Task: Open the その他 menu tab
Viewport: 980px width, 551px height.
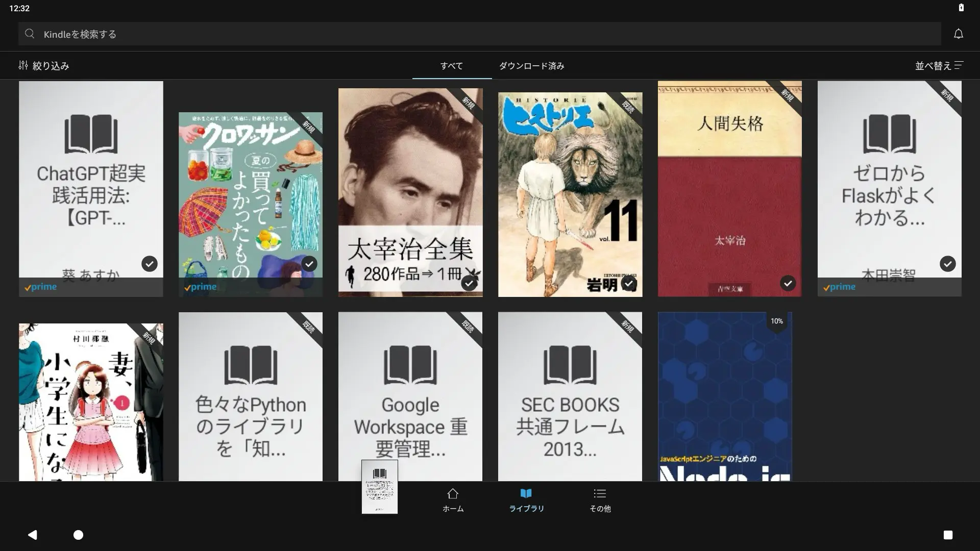Action: coord(600,500)
